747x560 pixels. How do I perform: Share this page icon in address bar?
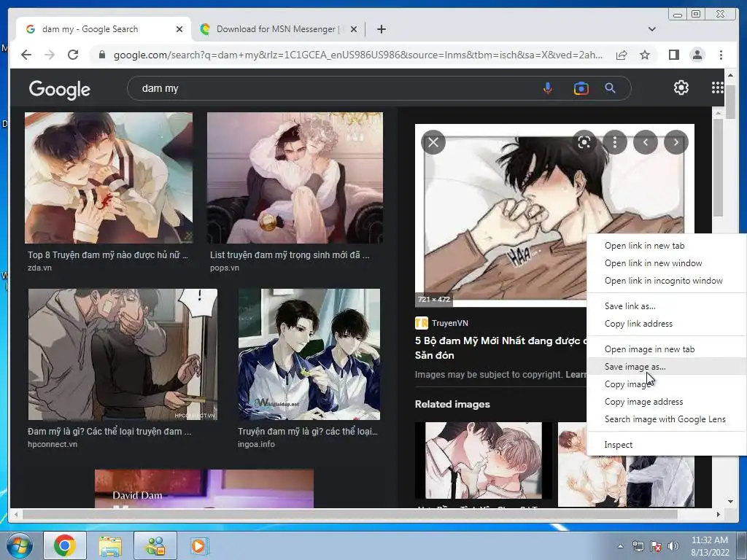click(622, 55)
